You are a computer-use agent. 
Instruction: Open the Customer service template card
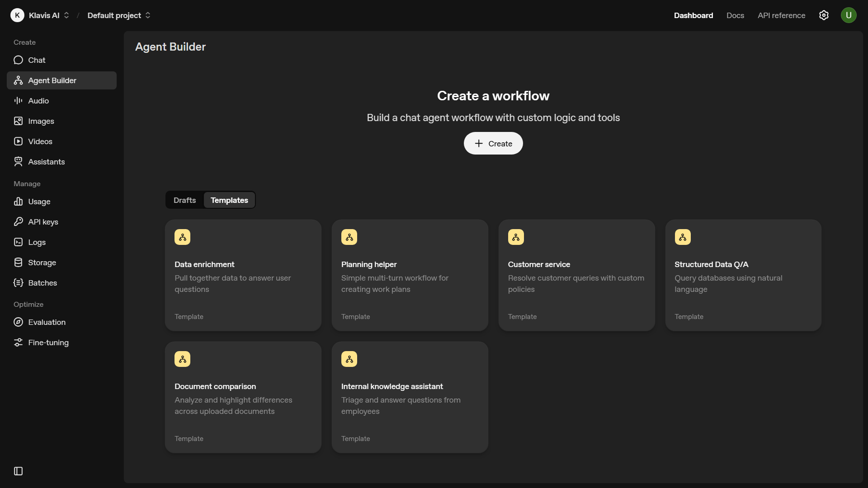(576, 275)
